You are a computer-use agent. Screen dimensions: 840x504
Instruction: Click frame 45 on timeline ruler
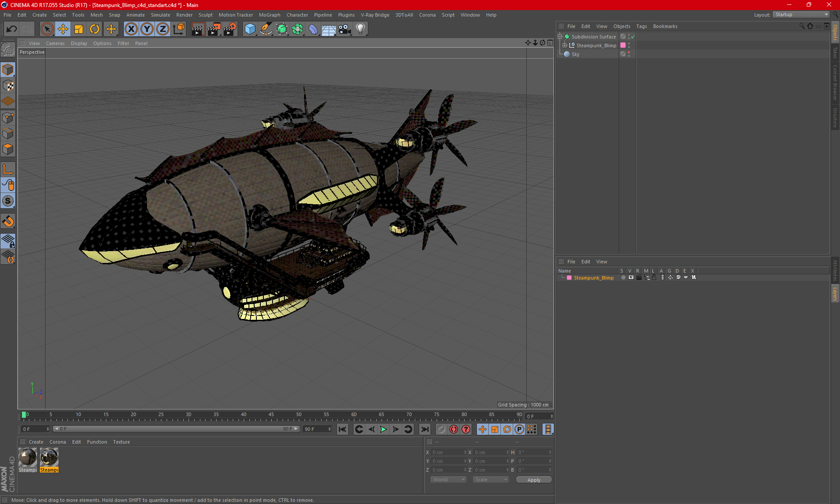(x=271, y=416)
